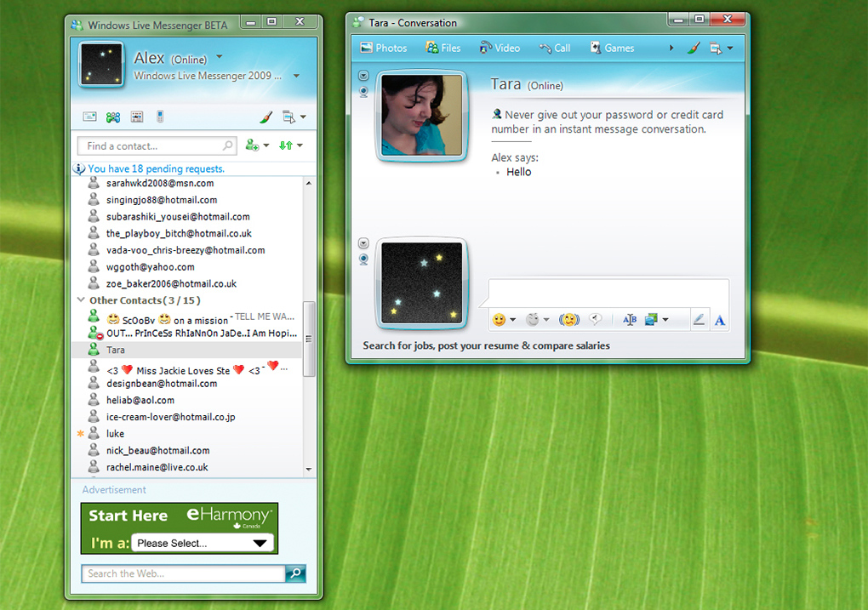The height and width of the screenshot is (610, 868).
Task: Expand Alex's online status dropdown
Action: pyautogui.click(x=220, y=58)
